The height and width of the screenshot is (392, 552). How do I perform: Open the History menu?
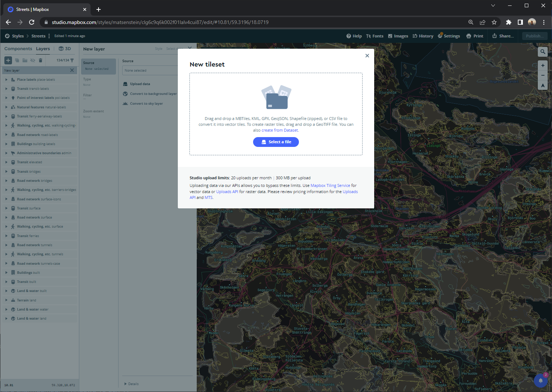tap(423, 36)
